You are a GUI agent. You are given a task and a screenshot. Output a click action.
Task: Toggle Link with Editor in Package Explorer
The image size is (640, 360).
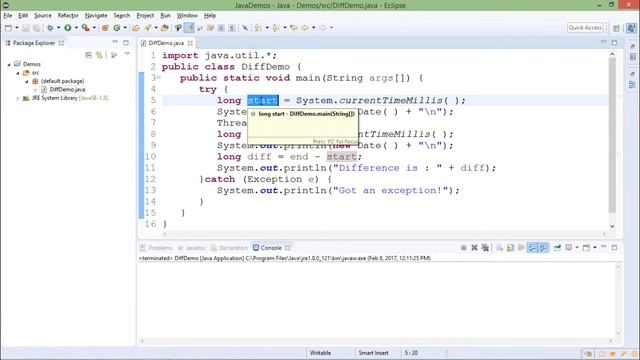tap(100, 55)
